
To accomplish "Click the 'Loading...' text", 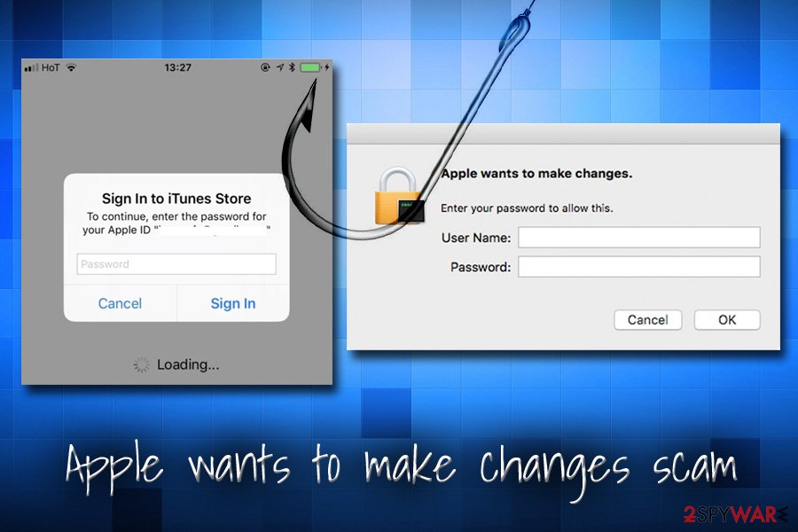I will coord(188,364).
